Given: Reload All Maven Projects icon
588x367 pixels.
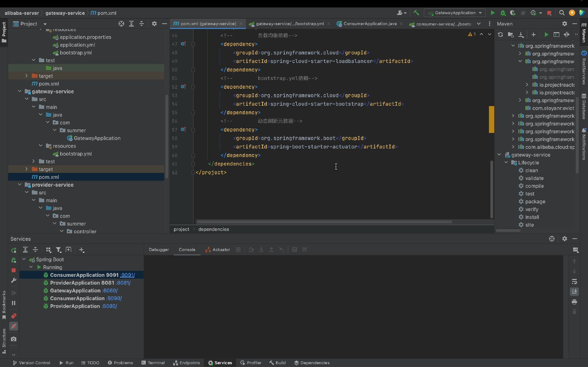Looking at the screenshot, I should click(x=500, y=34).
